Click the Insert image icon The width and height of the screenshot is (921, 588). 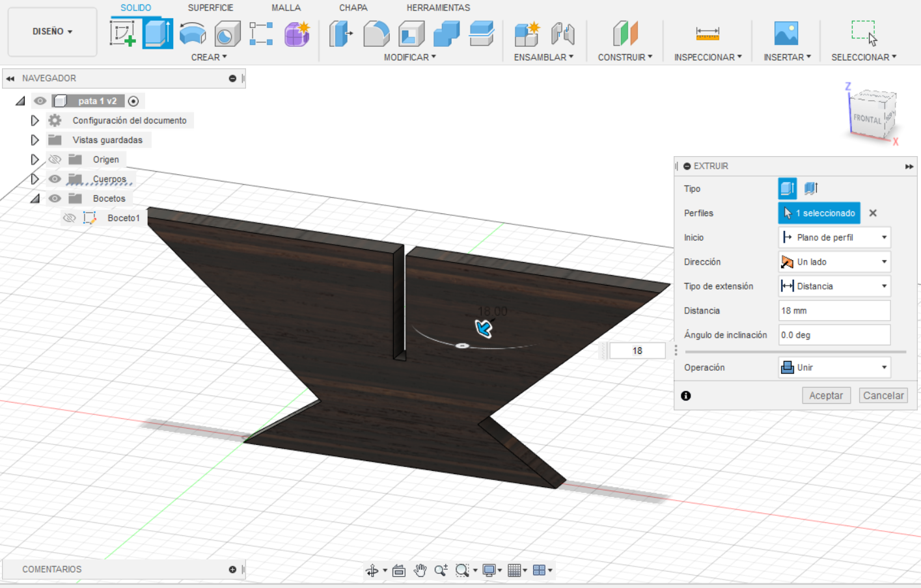(786, 33)
